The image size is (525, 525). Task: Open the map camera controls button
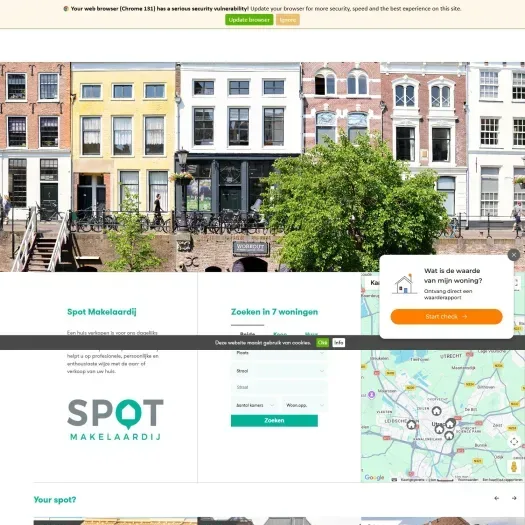click(514, 442)
